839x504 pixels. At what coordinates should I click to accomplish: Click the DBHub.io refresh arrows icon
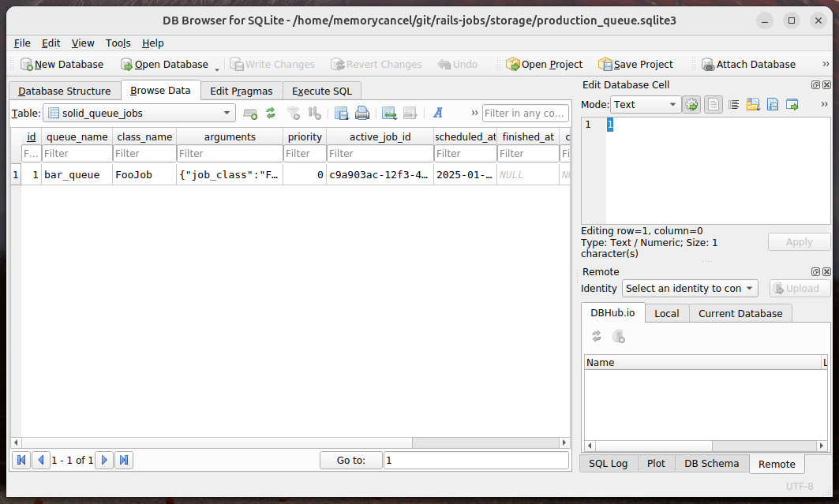click(597, 336)
